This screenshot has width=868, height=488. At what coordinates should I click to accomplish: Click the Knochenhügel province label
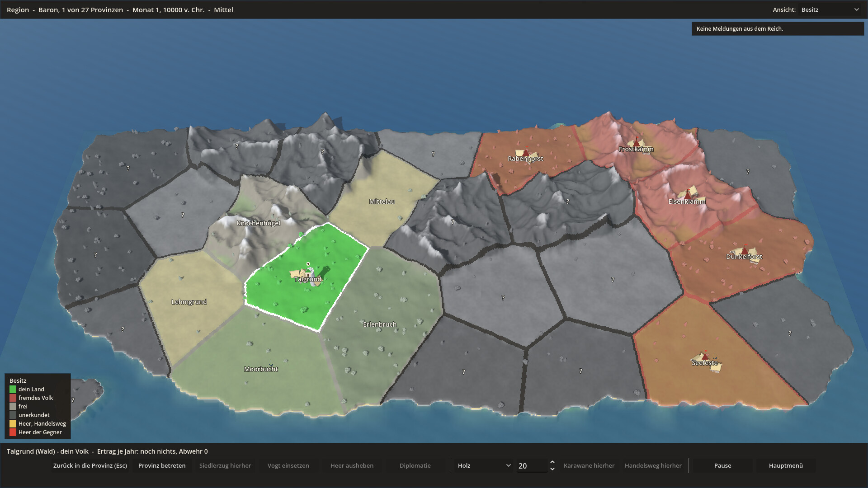coord(259,223)
